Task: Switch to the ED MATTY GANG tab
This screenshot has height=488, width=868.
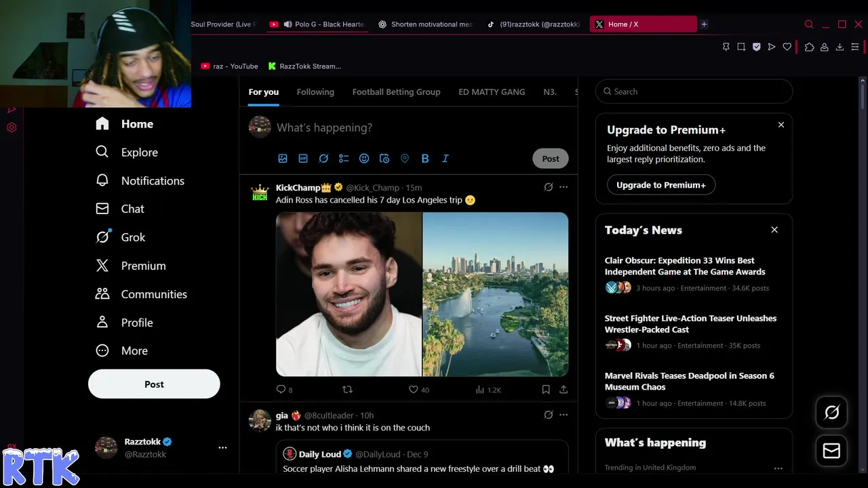Action: 492,92
